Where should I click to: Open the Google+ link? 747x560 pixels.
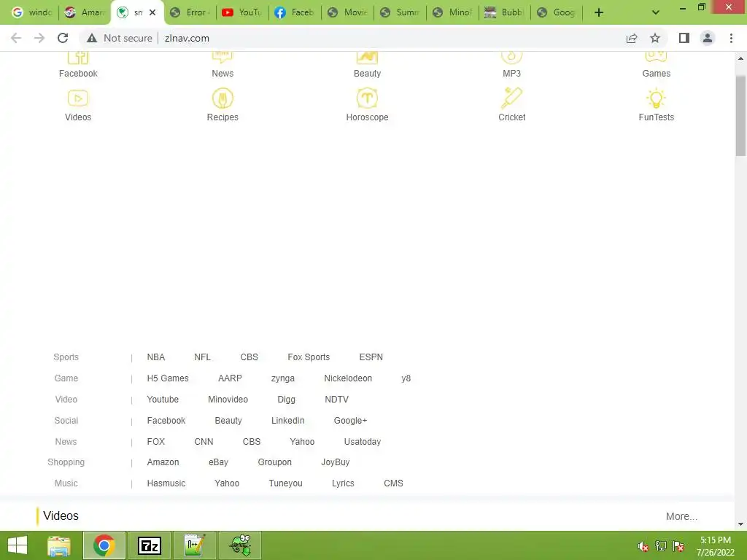point(350,421)
